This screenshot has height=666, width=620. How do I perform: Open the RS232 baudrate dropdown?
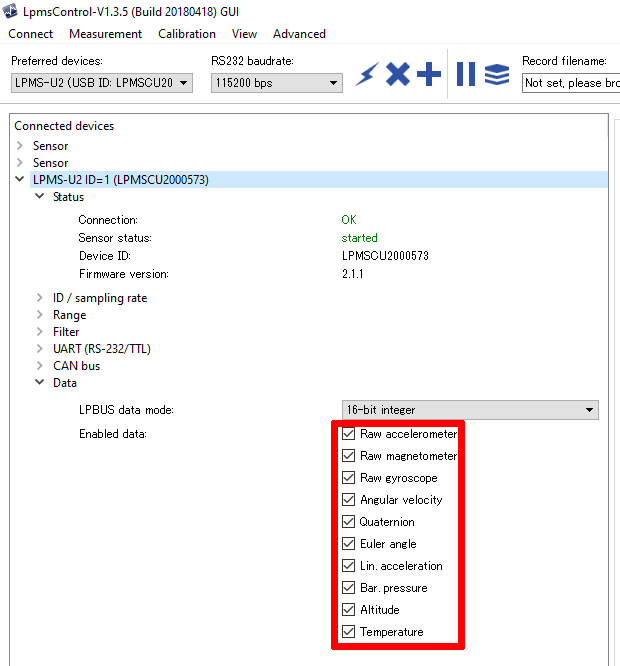[x=277, y=83]
